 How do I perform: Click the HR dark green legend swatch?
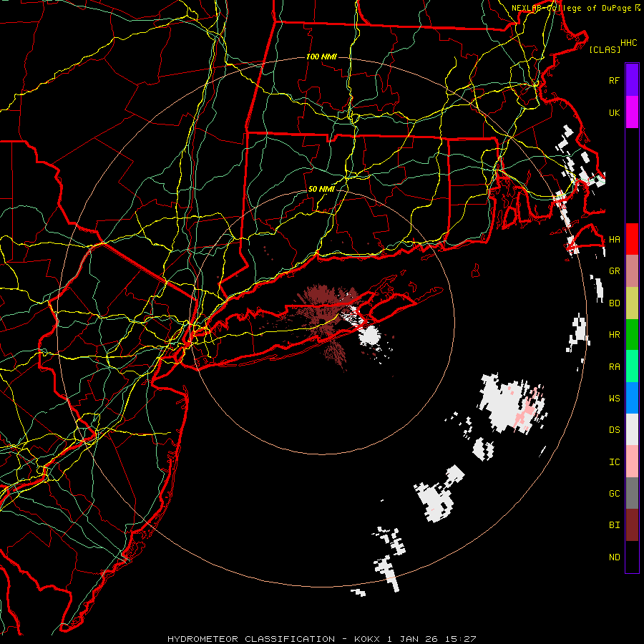point(632,334)
